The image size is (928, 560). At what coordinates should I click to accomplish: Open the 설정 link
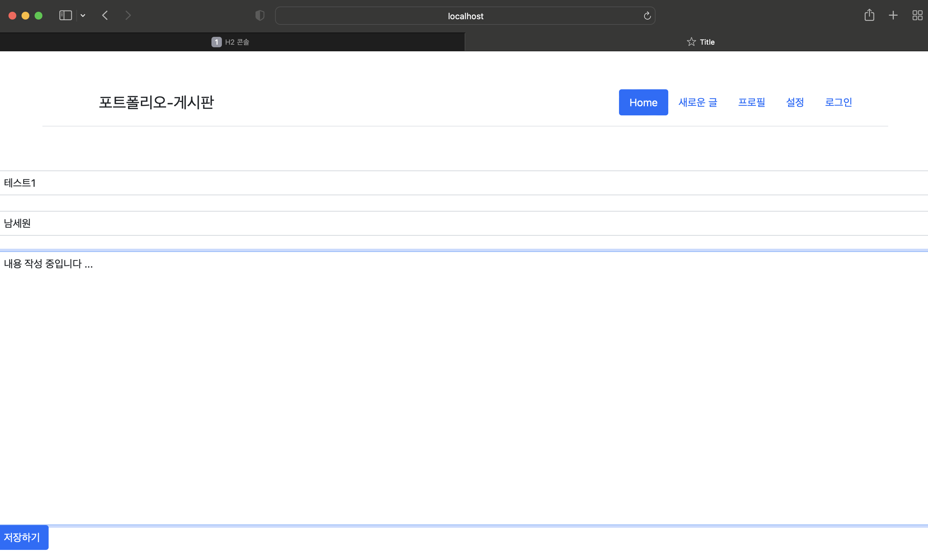point(795,102)
